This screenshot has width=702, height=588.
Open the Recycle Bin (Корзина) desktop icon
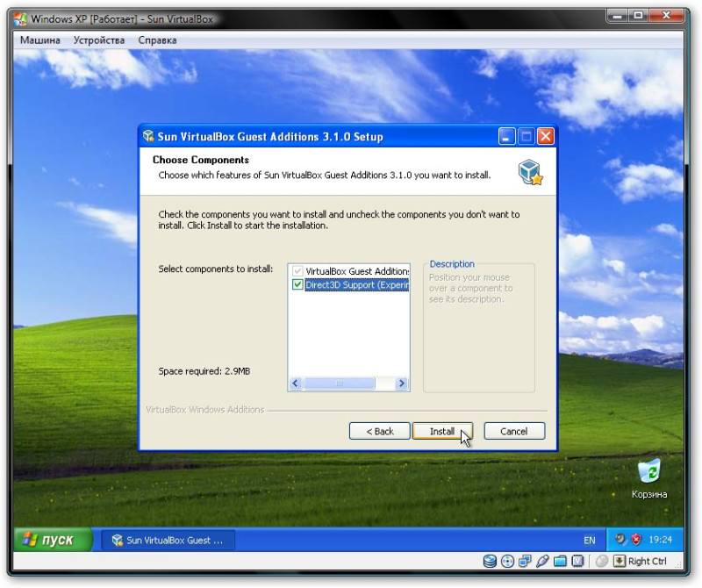648,478
